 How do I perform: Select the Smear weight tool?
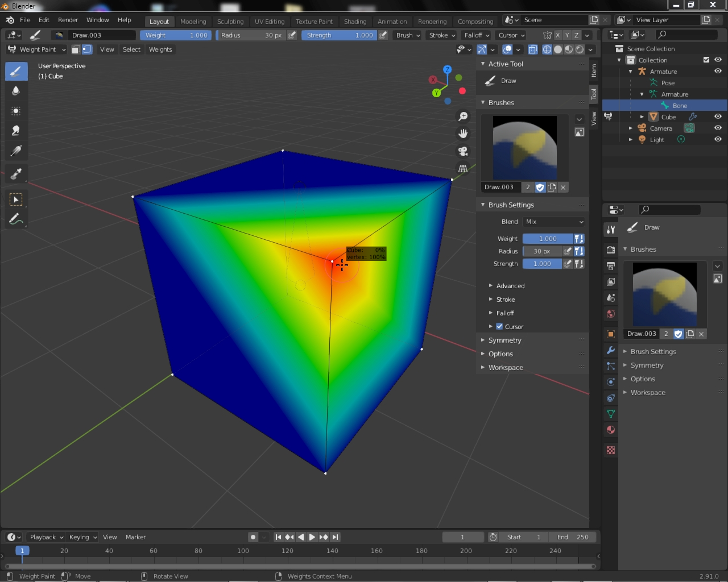point(16,130)
